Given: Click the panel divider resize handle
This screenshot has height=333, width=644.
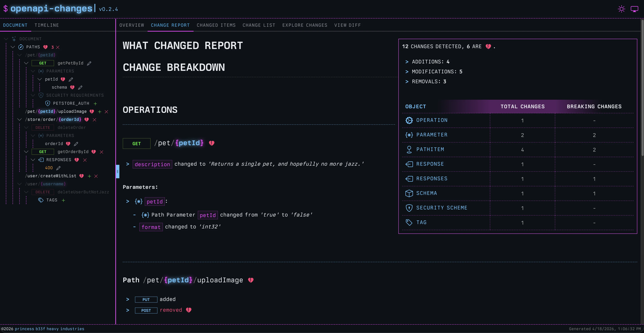Looking at the screenshot, I should [x=118, y=172].
